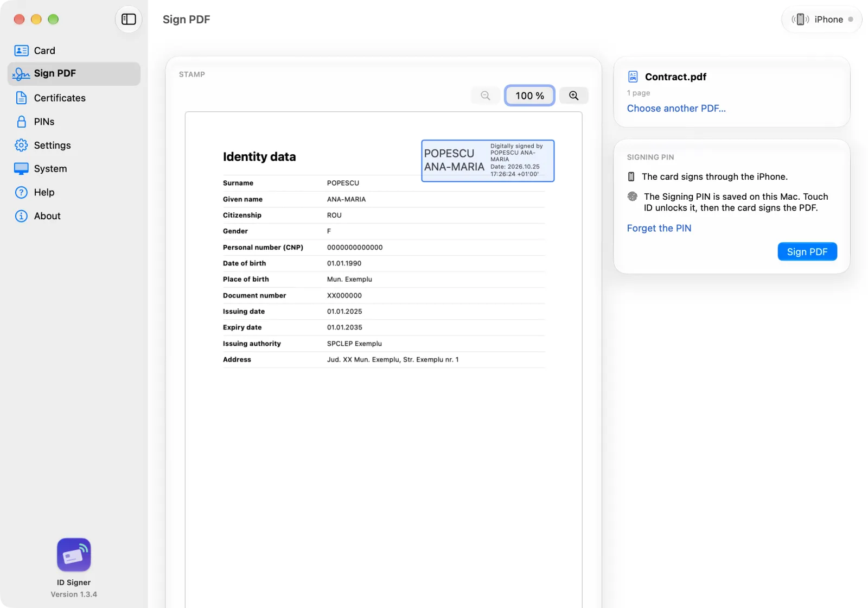This screenshot has width=868, height=608.
Task: Click the Contract.pdf file name
Action: coord(675,77)
